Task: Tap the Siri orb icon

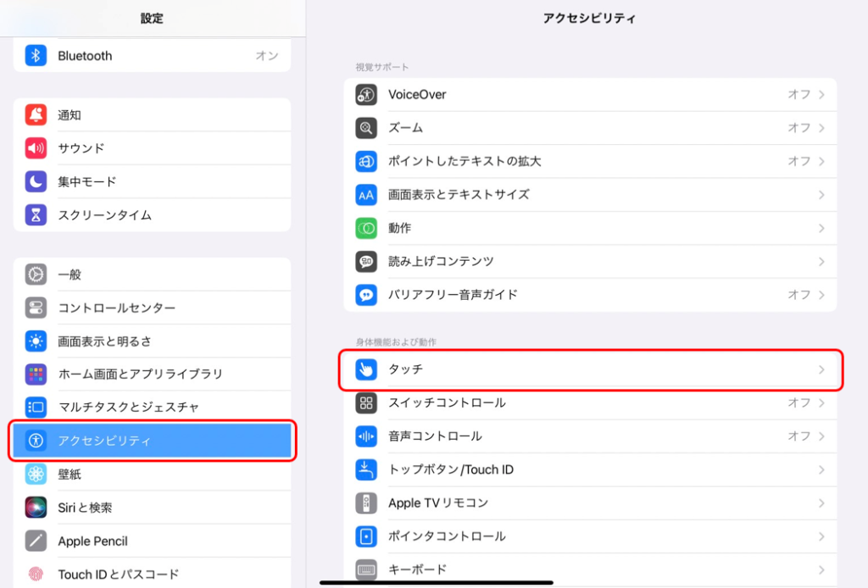Action: coord(36,508)
